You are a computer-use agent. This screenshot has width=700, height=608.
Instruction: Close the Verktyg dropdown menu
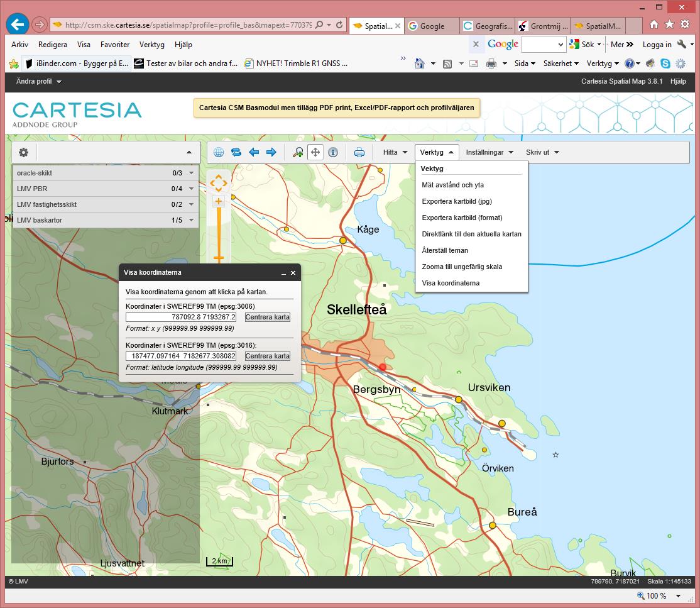click(x=437, y=152)
